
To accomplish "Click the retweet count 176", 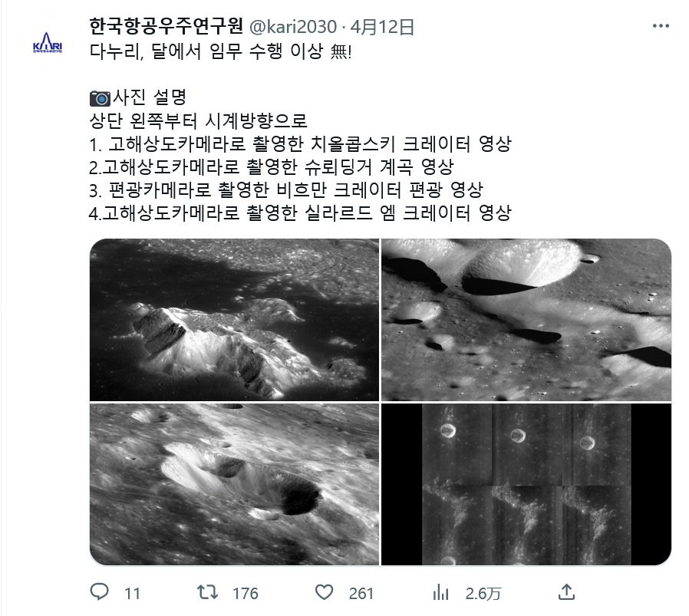I will click(x=246, y=594).
